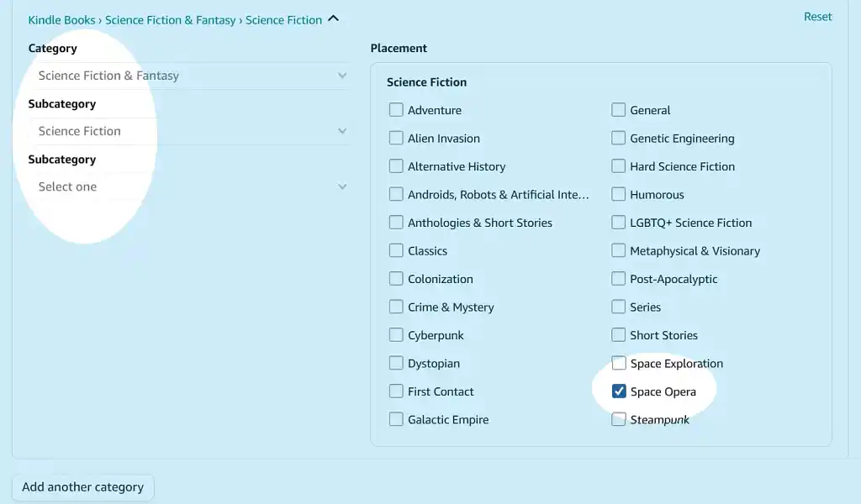Select the Hard Science Fiction checkbox
The height and width of the screenshot is (504, 861).
coord(618,165)
